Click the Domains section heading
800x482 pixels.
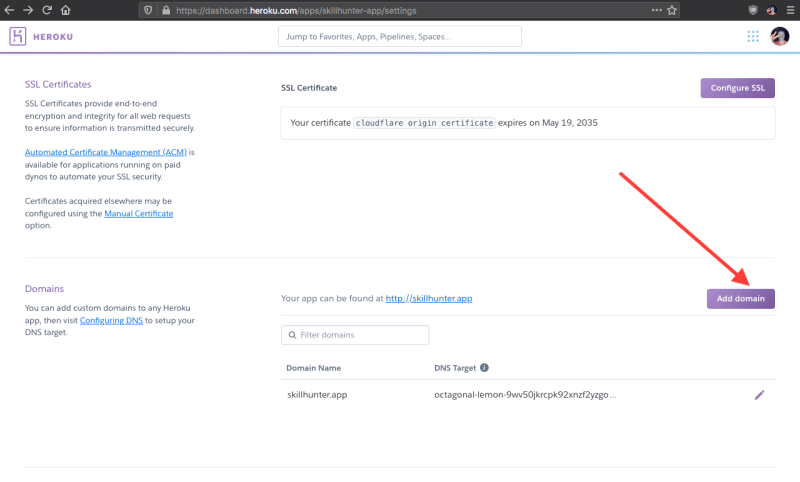click(44, 289)
